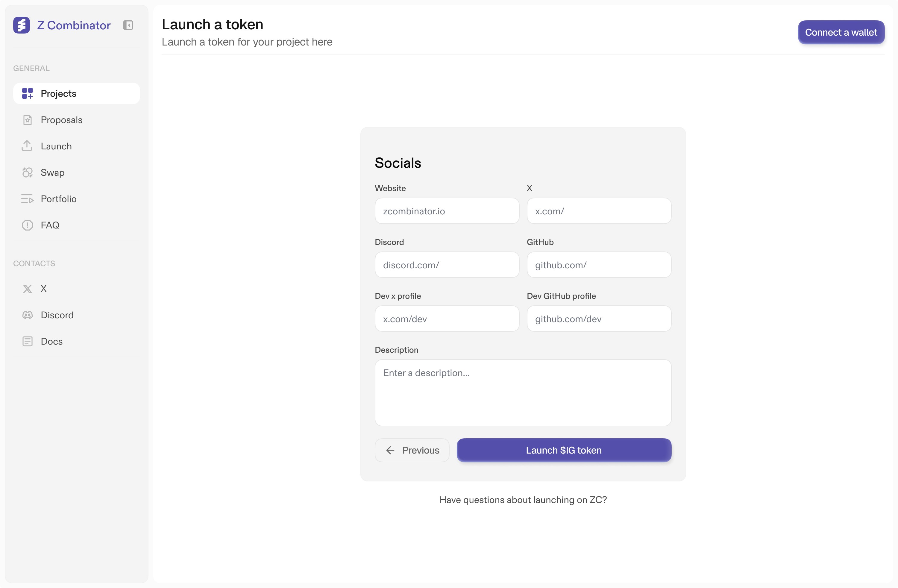This screenshot has height=588, width=898.
Task: Click the Portfolio list icon
Action: 27,199
